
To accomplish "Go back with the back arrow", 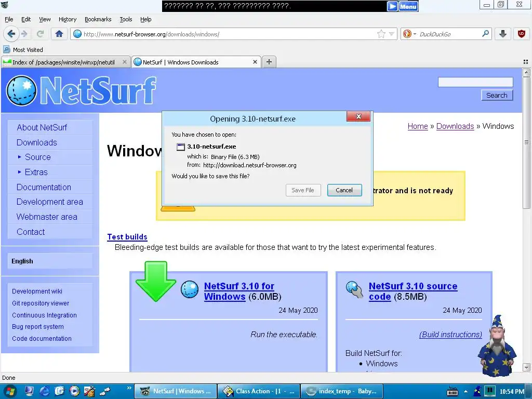I will pyautogui.click(x=11, y=34).
